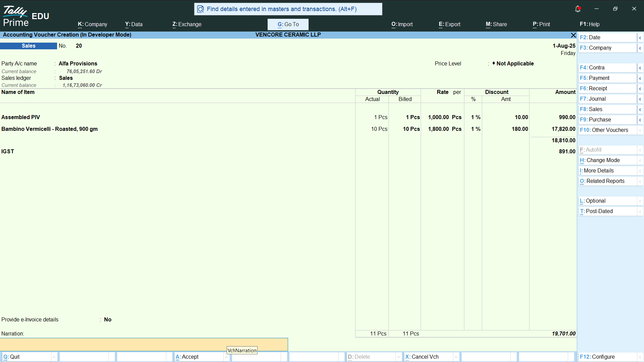This screenshot has width=644, height=362.
Task: Click the total amount 19,701.00
Action: pyautogui.click(x=564, y=334)
